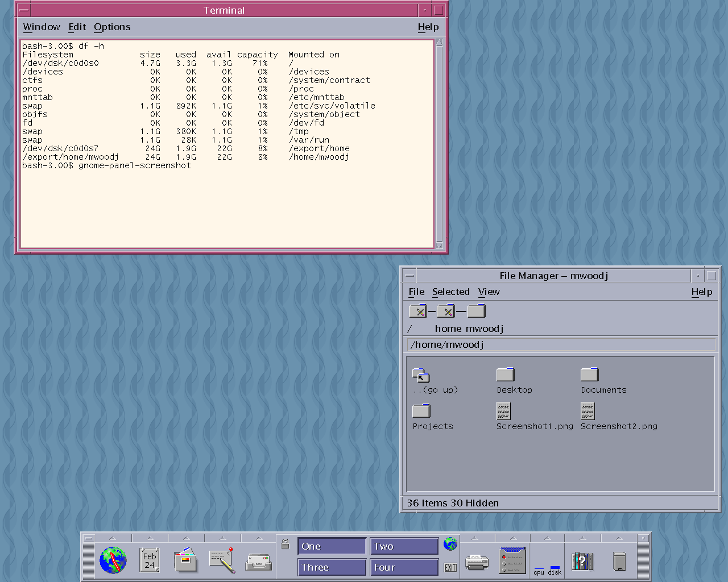Open the Options menu in Terminal

click(112, 27)
